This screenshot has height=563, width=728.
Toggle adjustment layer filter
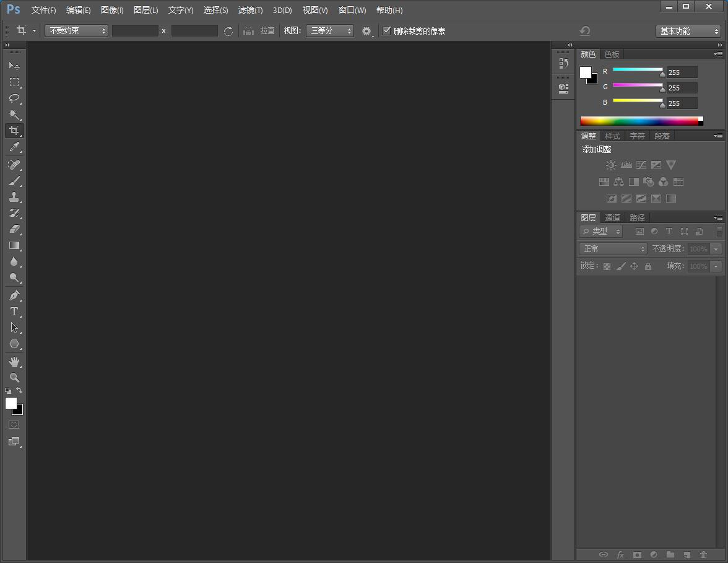(x=654, y=232)
